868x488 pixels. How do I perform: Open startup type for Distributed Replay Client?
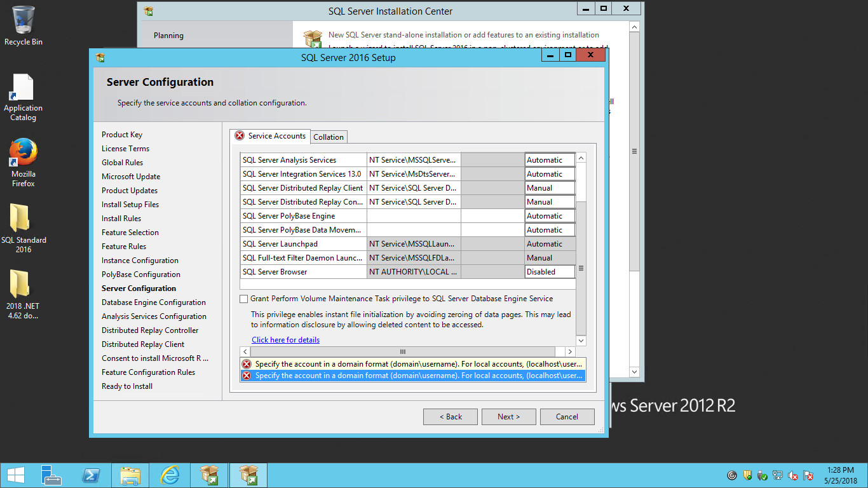point(550,188)
